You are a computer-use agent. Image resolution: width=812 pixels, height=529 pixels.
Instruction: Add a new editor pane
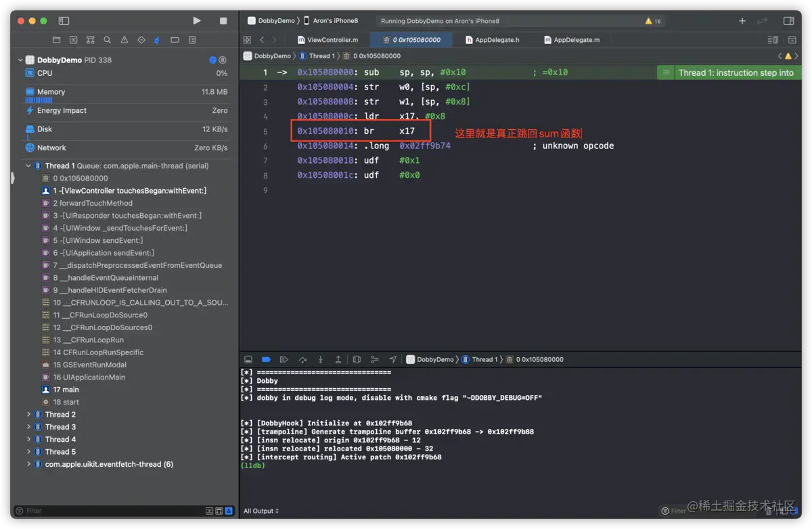pyautogui.click(x=792, y=40)
